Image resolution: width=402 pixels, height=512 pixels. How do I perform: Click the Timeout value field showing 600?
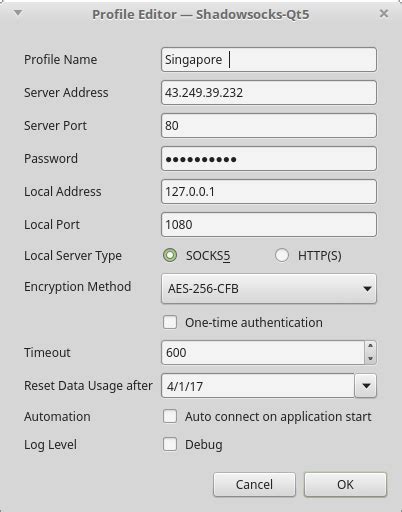pos(263,352)
